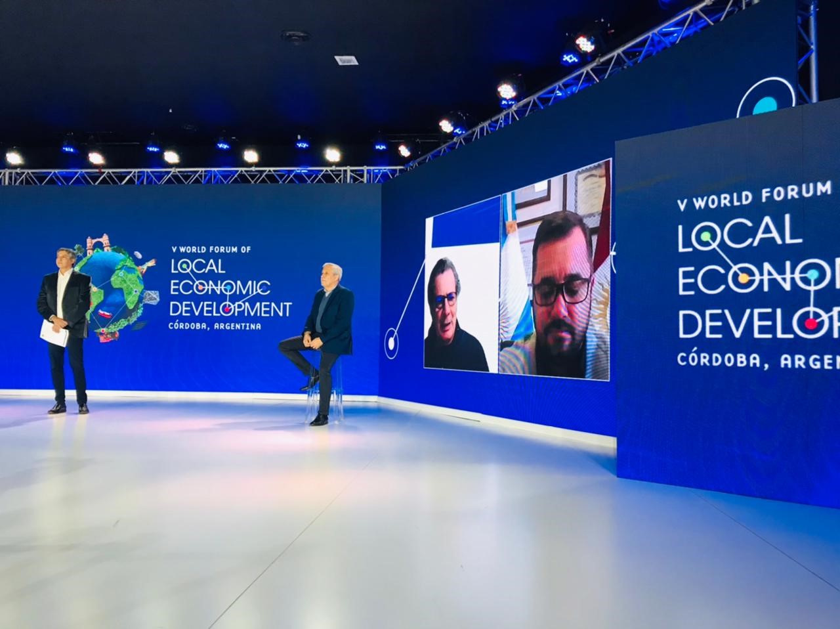Click the white ring marker beside the video feeds
This screenshot has width=840, height=629.
point(392,343)
